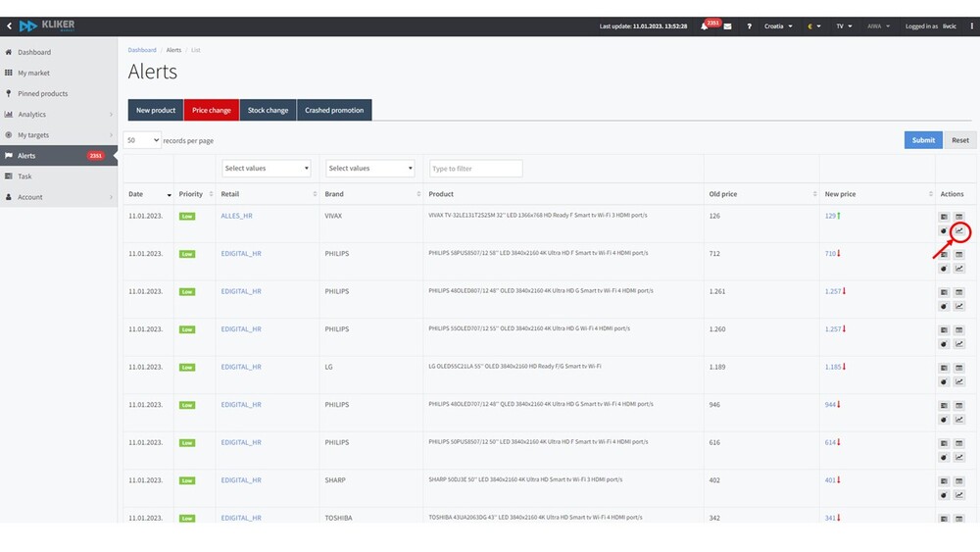The height and width of the screenshot is (552, 980).
Task: Open chart icon for old price 616 row
Action: (x=959, y=458)
